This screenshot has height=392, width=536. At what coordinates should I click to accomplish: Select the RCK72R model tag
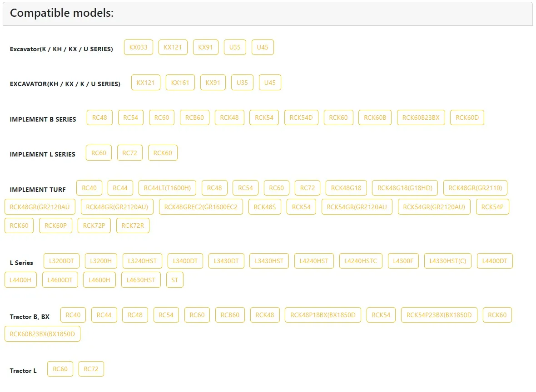coord(133,225)
